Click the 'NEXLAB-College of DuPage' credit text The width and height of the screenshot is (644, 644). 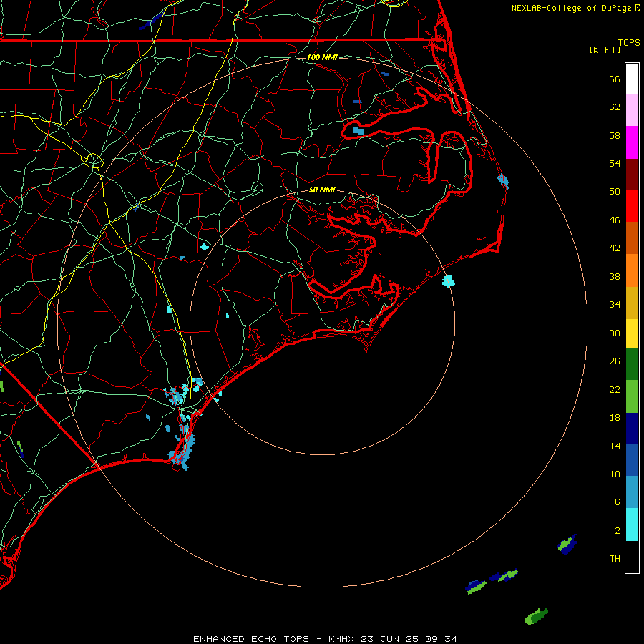[x=572, y=8]
